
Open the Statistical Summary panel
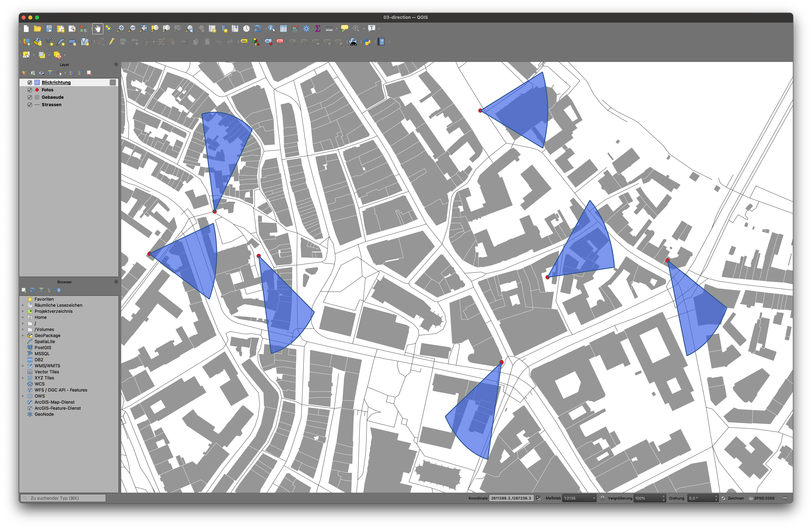(x=318, y=29)
